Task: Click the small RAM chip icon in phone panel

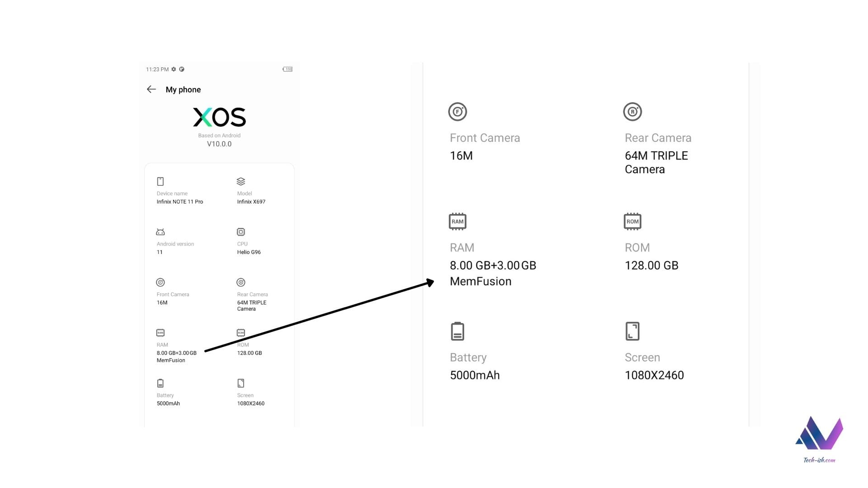Action: tap(160, 333)
